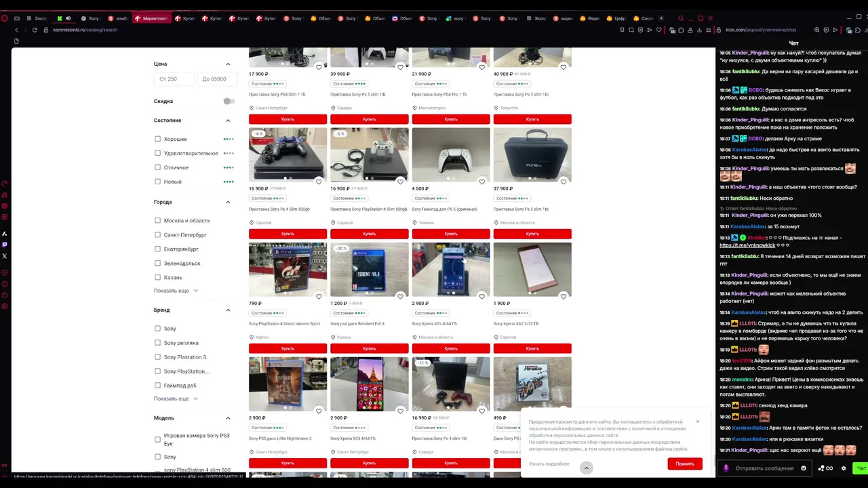The height and width of the screenshot is (488, 868).
Task: Open the Узнать подробнее link
Action: (549, 464)
